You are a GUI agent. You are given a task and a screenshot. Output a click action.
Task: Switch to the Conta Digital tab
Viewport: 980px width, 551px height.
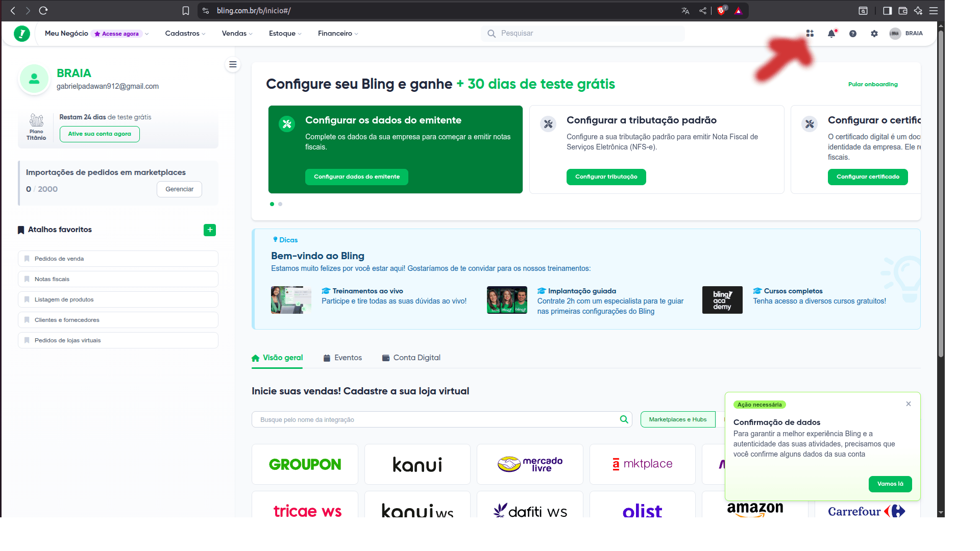coord(411,358)
